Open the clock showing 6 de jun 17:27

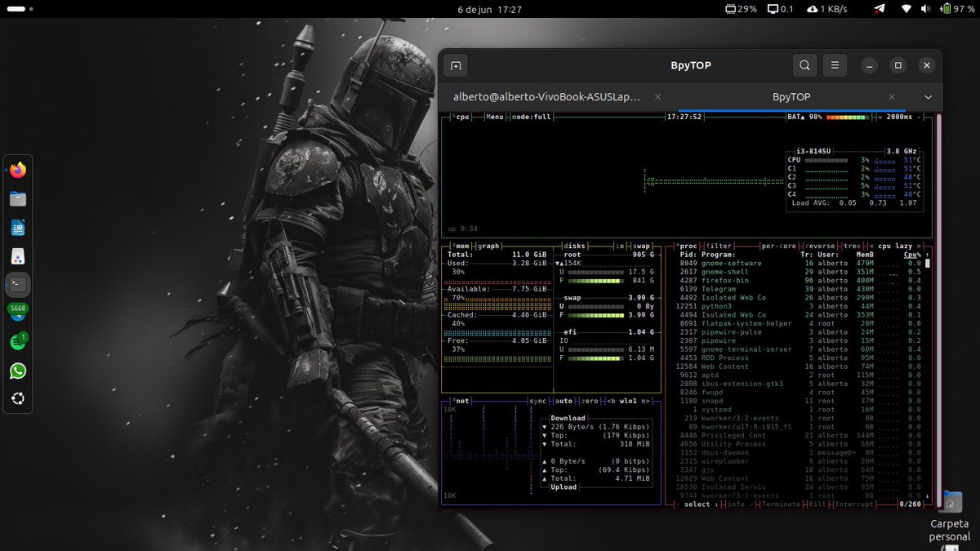(490, 9)
